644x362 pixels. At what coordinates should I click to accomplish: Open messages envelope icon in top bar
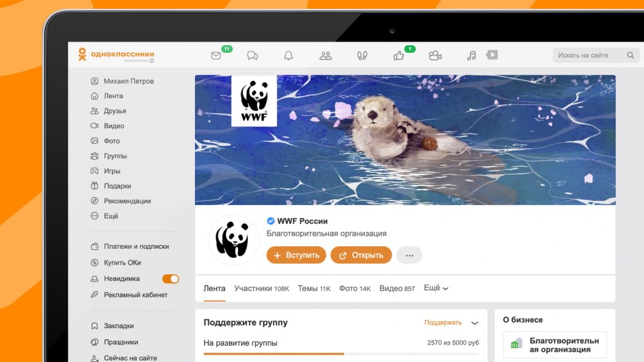click(x=216, y=55)
